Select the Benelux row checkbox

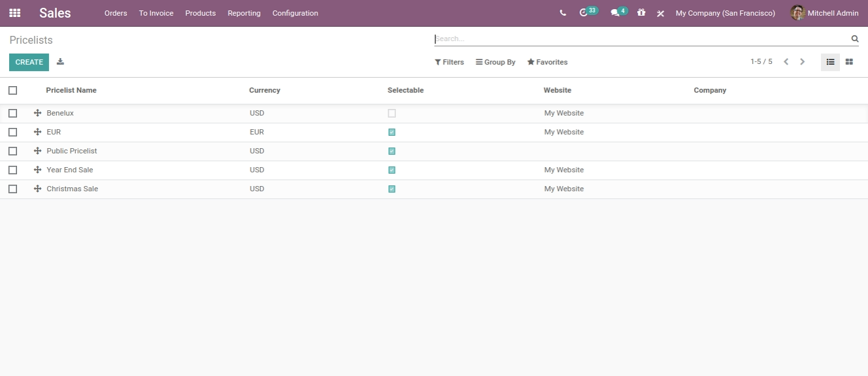pos(12,114)
